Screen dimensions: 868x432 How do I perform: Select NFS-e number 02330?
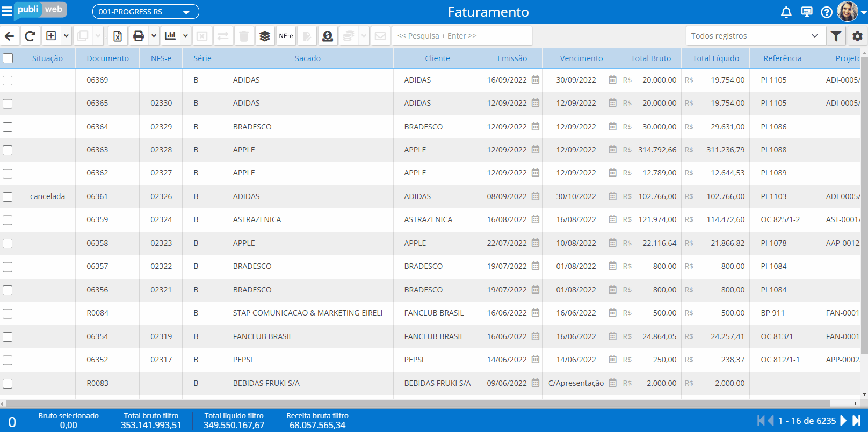161,103
